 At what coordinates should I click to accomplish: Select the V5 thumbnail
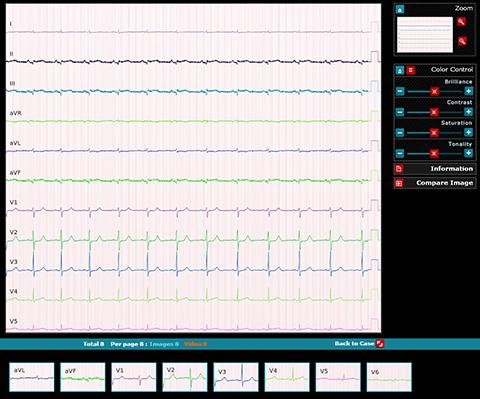[x=338, y=377]
